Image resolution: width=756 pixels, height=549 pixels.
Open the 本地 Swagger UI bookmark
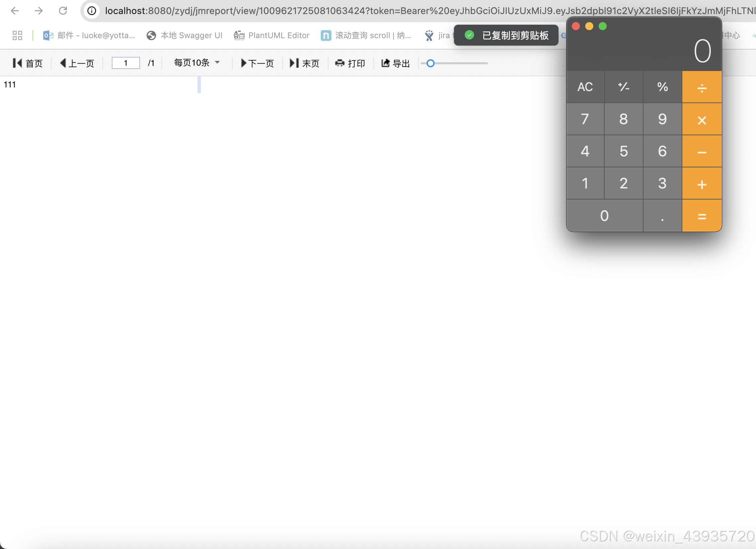click(x=184, y=35)
